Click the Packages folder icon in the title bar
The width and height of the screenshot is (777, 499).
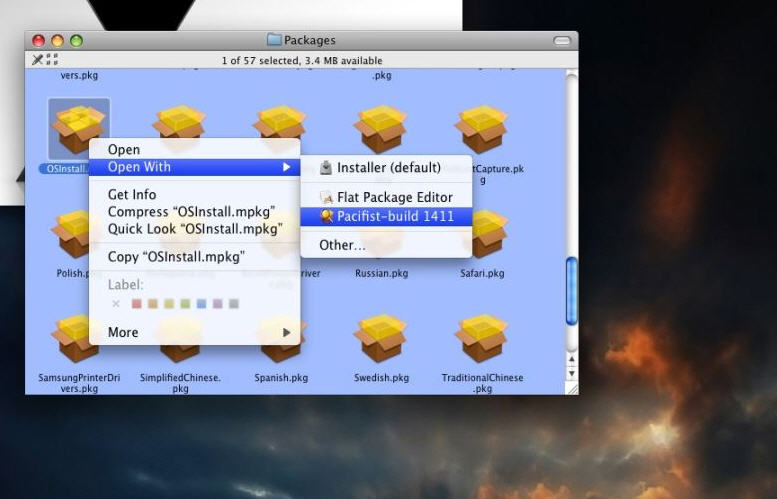point(274,40)
